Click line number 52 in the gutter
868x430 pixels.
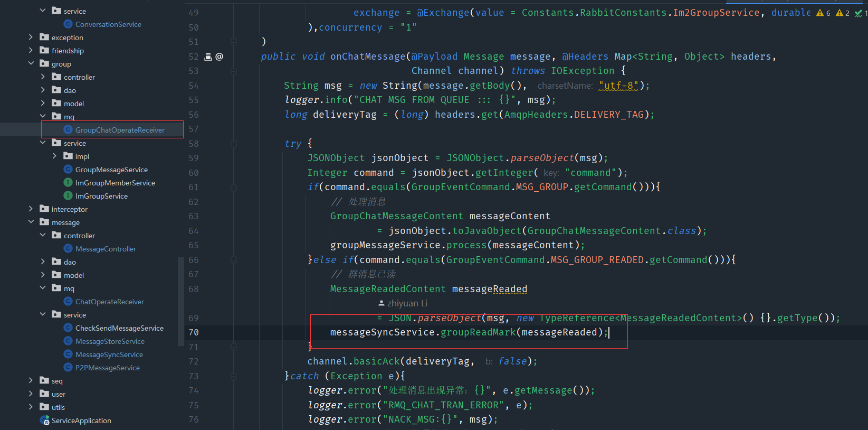[x=194, y=57]
